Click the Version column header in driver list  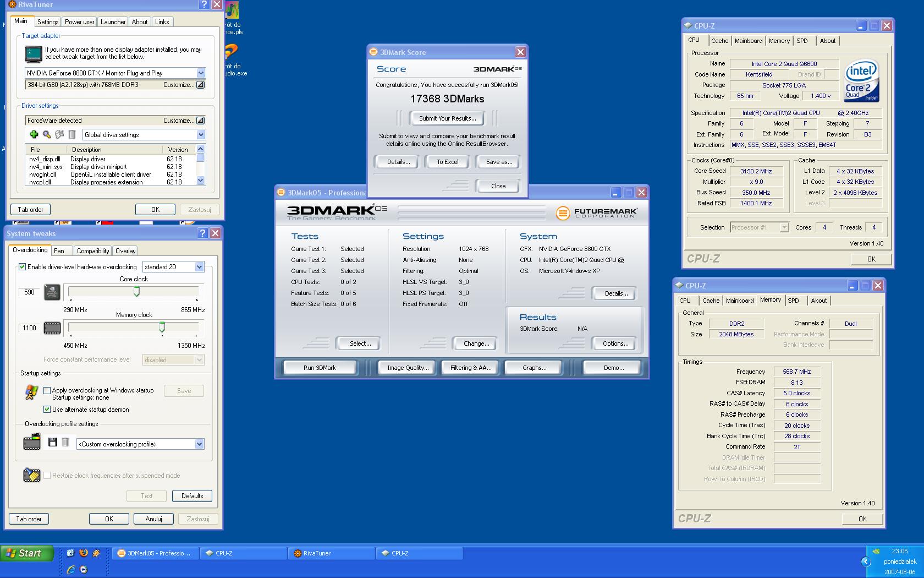178,150
